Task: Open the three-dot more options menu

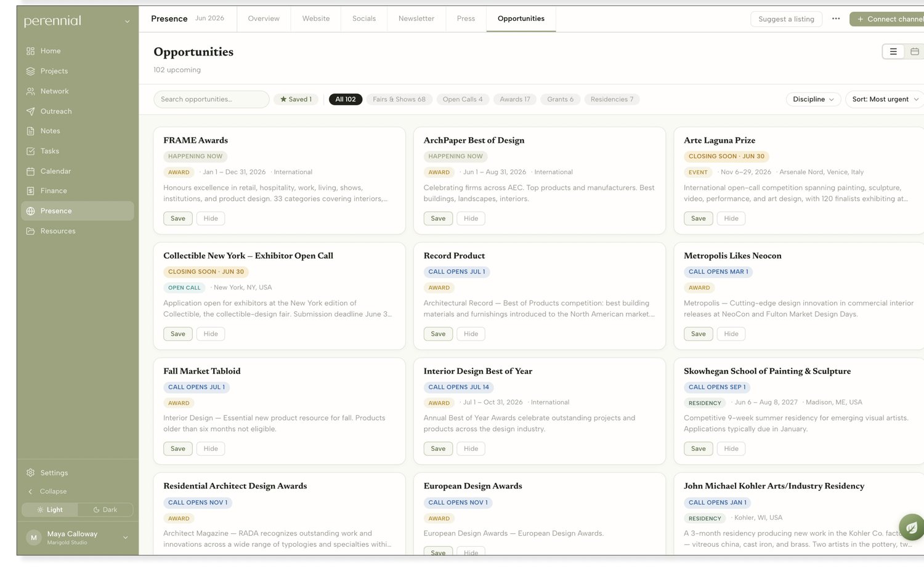Action: pos(836,18)
